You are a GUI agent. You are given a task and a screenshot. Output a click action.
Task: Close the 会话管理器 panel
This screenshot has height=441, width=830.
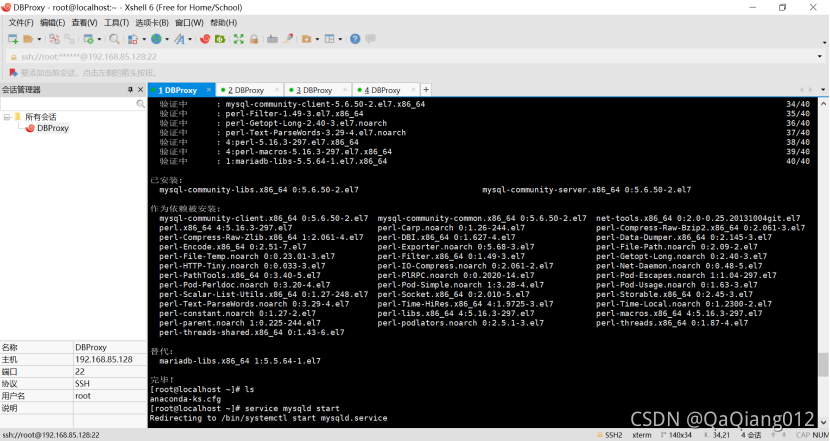pos(140,90)
